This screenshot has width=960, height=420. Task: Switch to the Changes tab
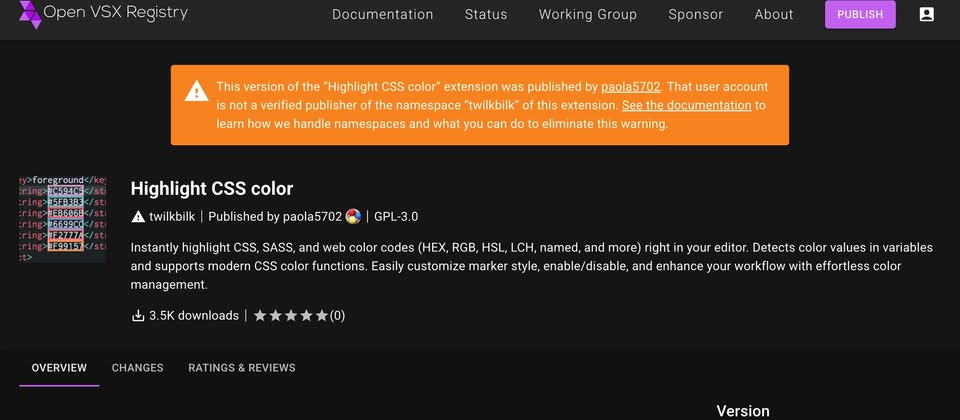click(x=137, y=368)
